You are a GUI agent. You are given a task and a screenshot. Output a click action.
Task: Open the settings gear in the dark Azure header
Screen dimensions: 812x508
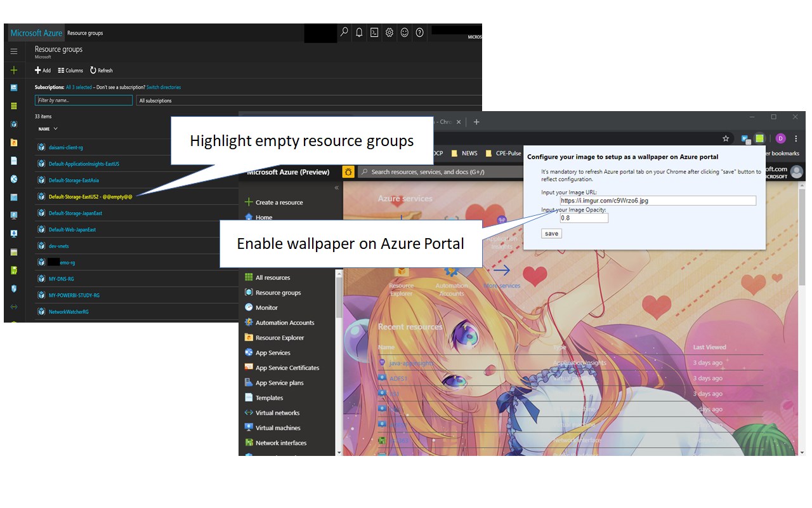click(x=390, y=32)
